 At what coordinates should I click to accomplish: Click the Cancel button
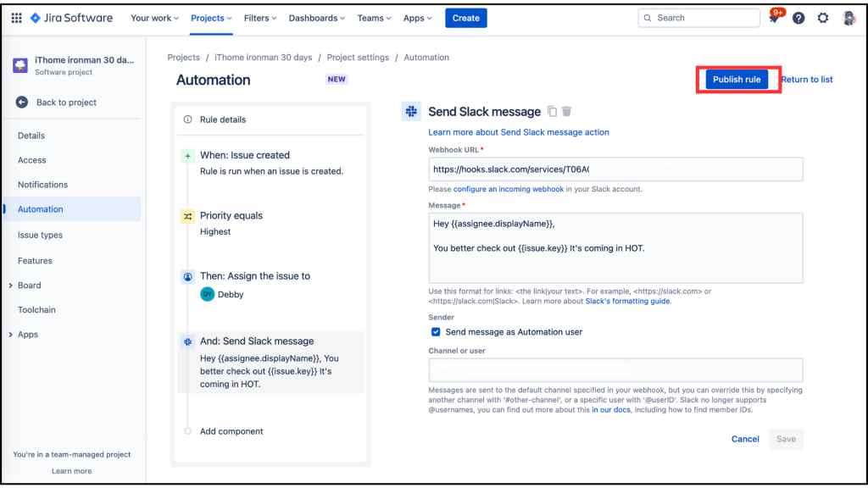[x=745, y=439]
